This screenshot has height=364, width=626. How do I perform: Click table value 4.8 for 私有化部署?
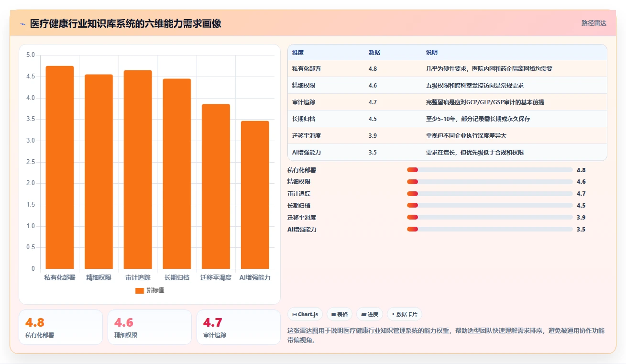point(373,69)
